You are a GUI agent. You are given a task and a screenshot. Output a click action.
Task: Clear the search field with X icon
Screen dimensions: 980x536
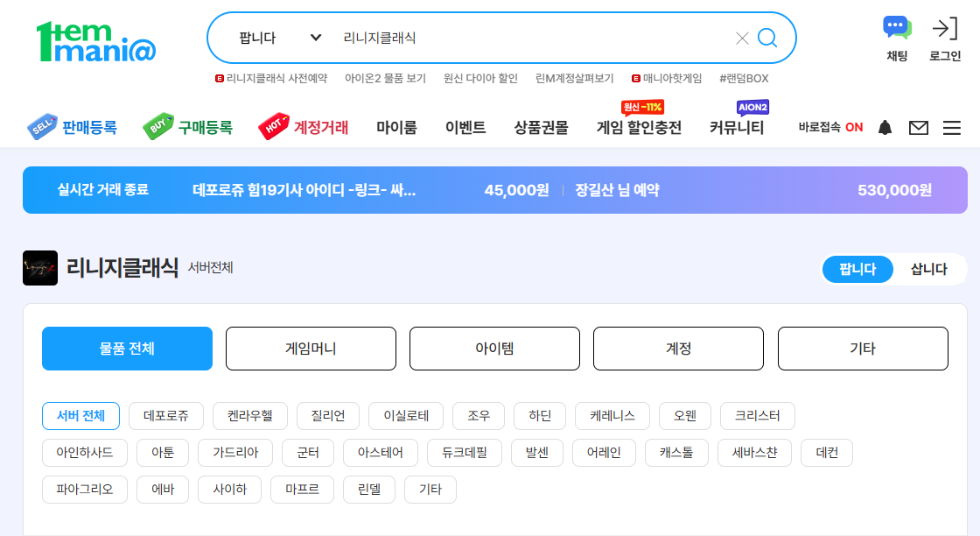(x=742, y=39)
